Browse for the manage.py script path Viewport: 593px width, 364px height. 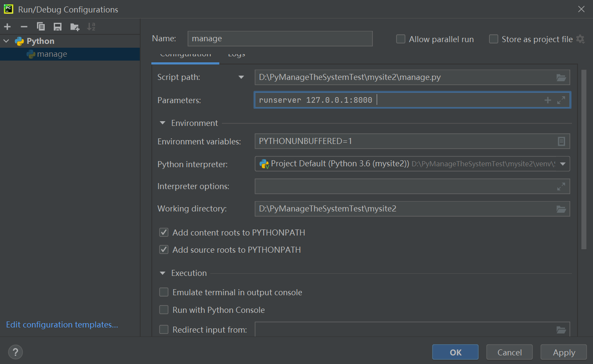[561, 78]
